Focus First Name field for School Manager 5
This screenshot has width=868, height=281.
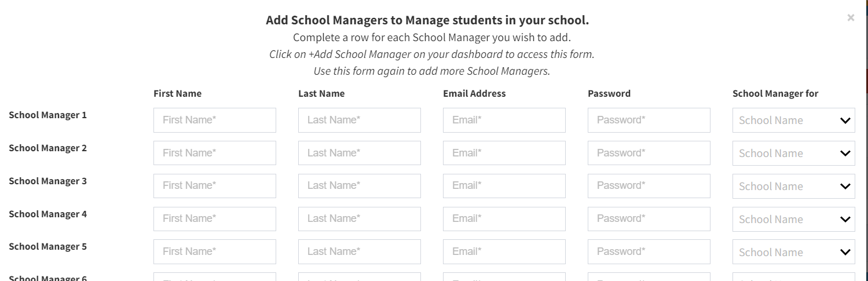point(214,252)
